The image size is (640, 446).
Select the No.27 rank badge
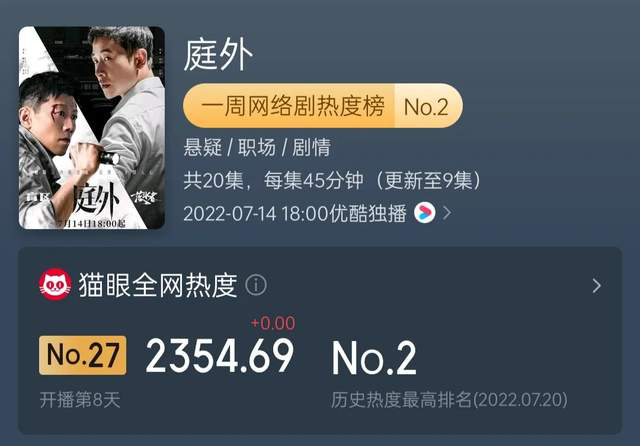coord(82,355)
